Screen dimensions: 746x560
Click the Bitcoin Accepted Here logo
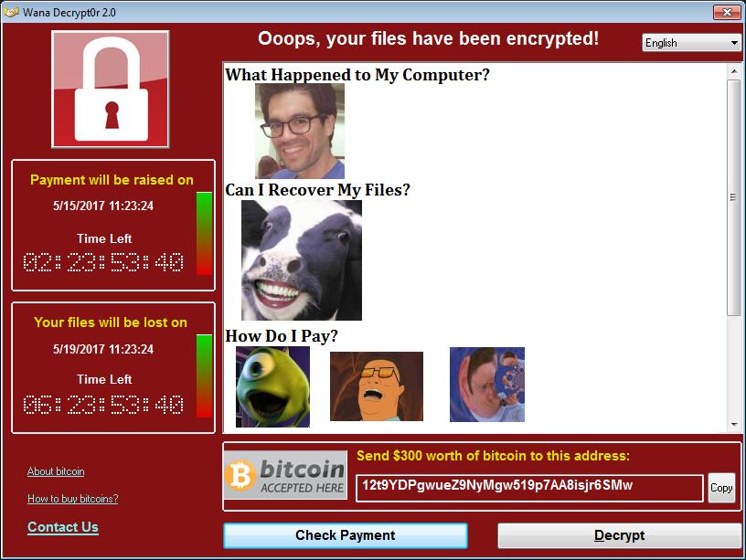[x=285, y=475]
